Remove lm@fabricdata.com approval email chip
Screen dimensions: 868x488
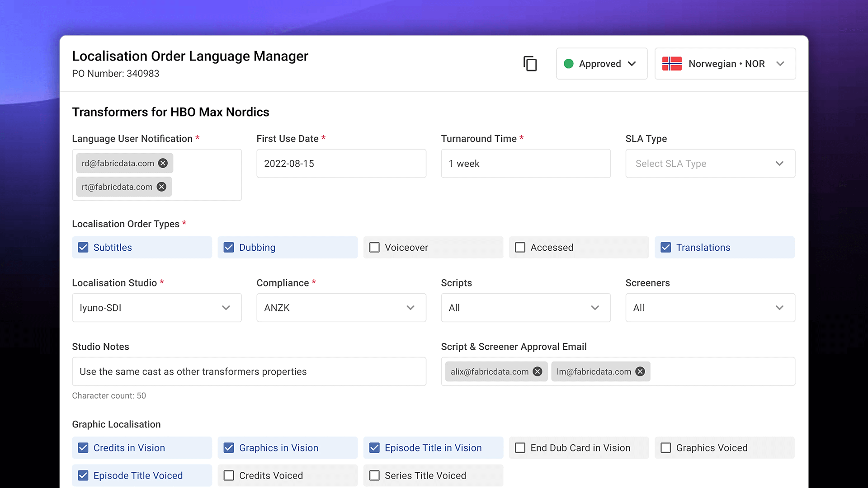(640, 371)
